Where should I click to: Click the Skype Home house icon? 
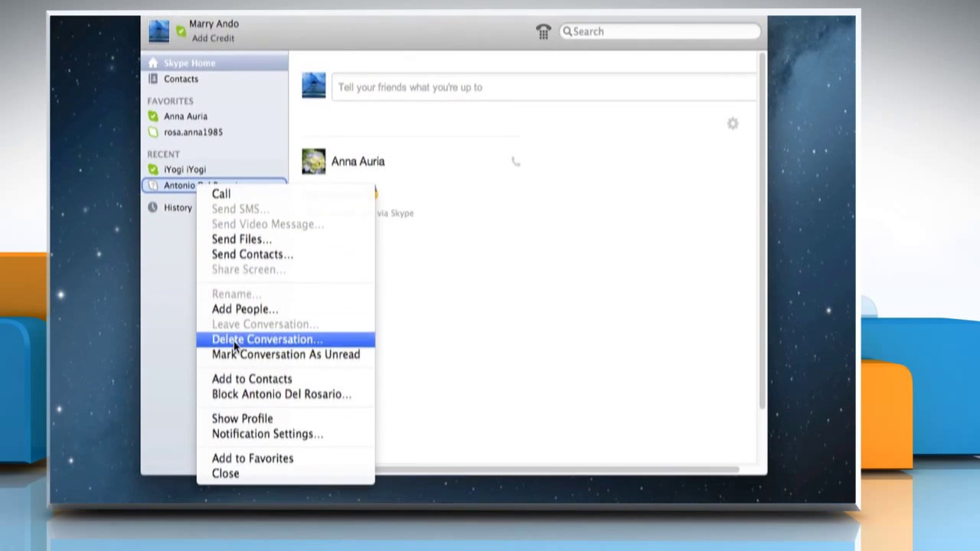tap(153, 63)
